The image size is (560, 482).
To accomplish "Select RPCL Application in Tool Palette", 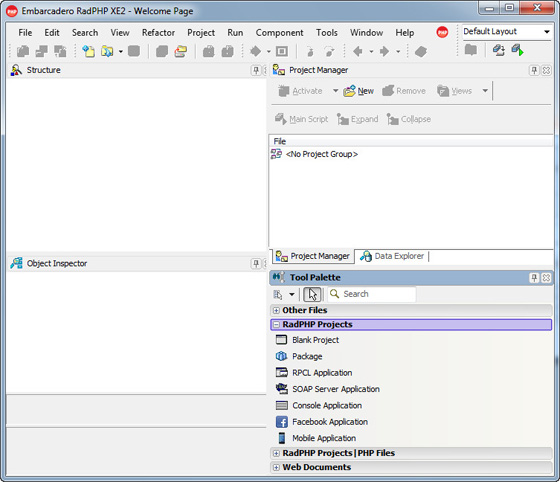I will point(314,373).
